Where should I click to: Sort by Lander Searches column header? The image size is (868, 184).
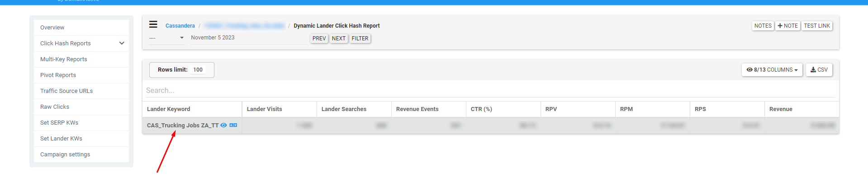354,109
